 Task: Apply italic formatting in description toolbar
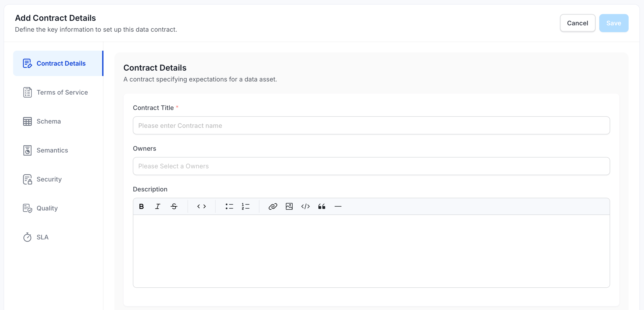point(157,206)
